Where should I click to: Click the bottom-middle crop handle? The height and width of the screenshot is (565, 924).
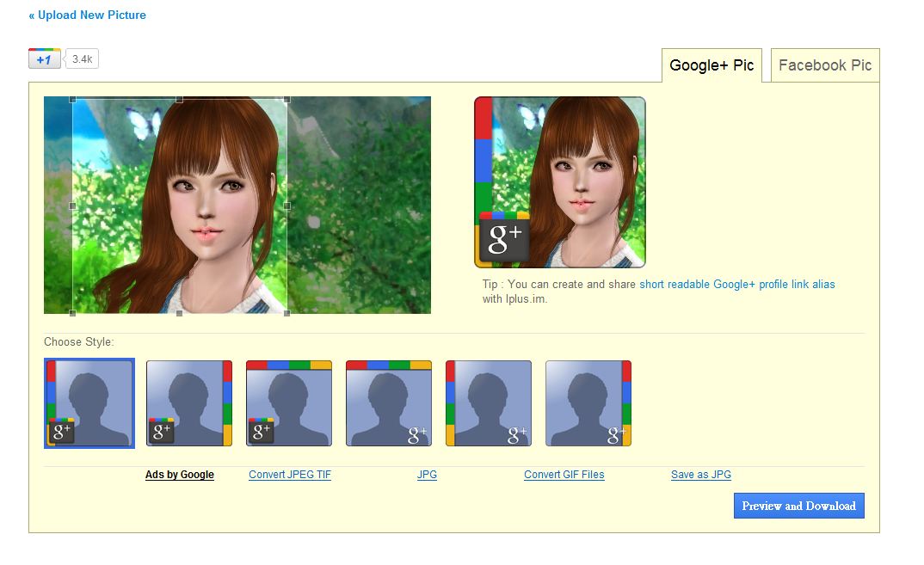point(179,313)
